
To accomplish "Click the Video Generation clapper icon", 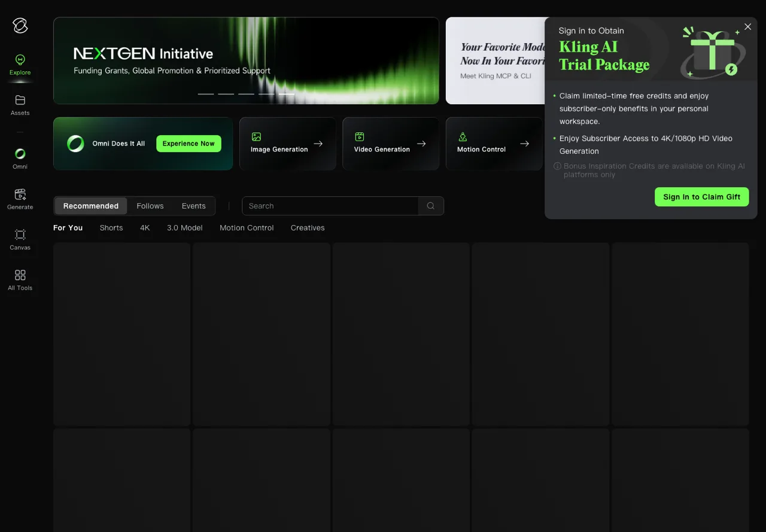I will point(360,137).
